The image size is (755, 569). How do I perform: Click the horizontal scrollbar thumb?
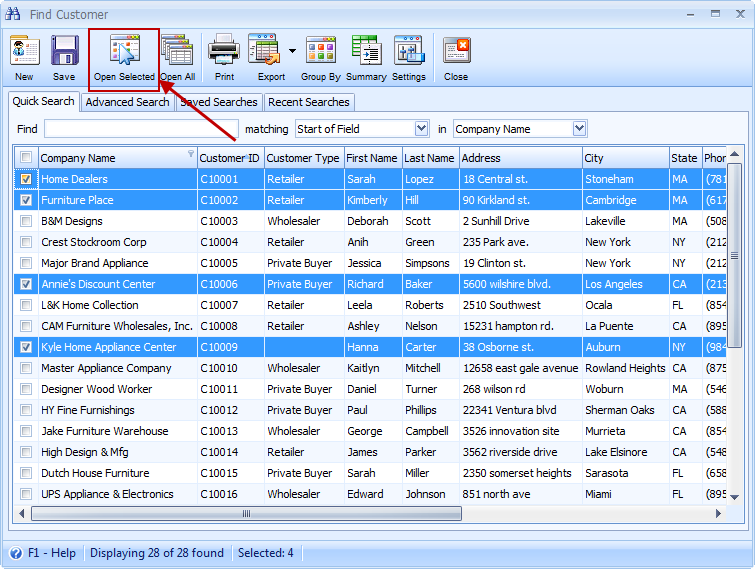[x=246, y=514]
